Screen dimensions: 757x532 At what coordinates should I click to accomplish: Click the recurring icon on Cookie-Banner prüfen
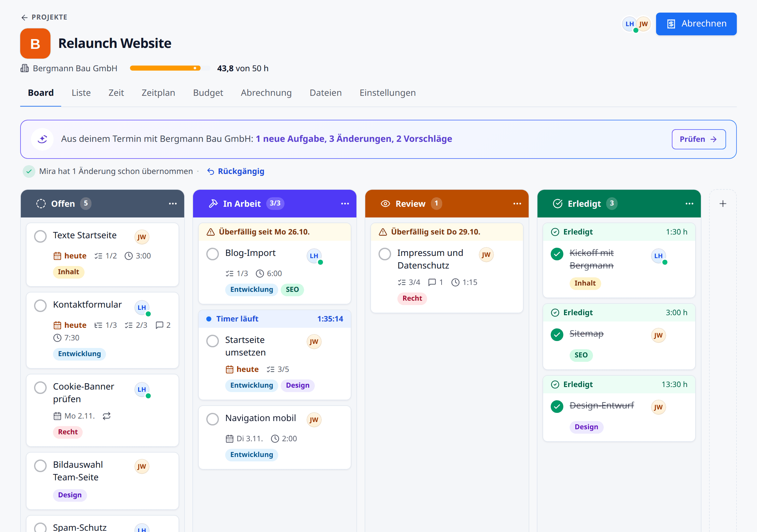pos(107,416)
